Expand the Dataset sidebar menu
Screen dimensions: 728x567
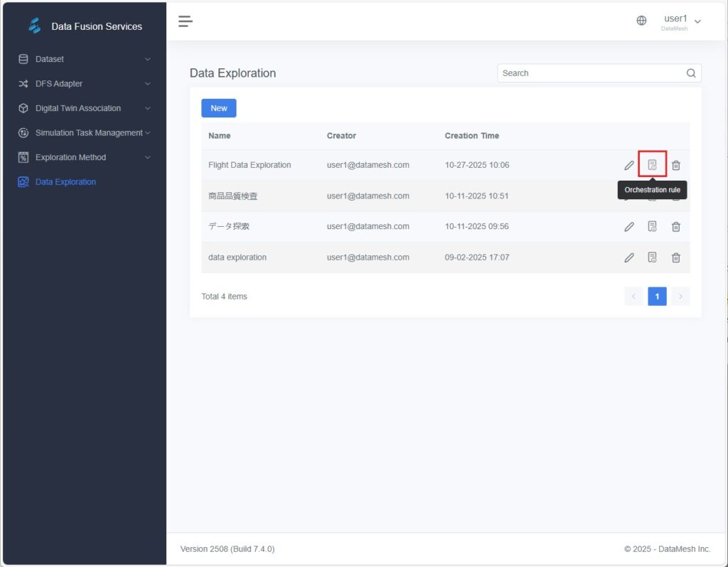click(84, 59)
